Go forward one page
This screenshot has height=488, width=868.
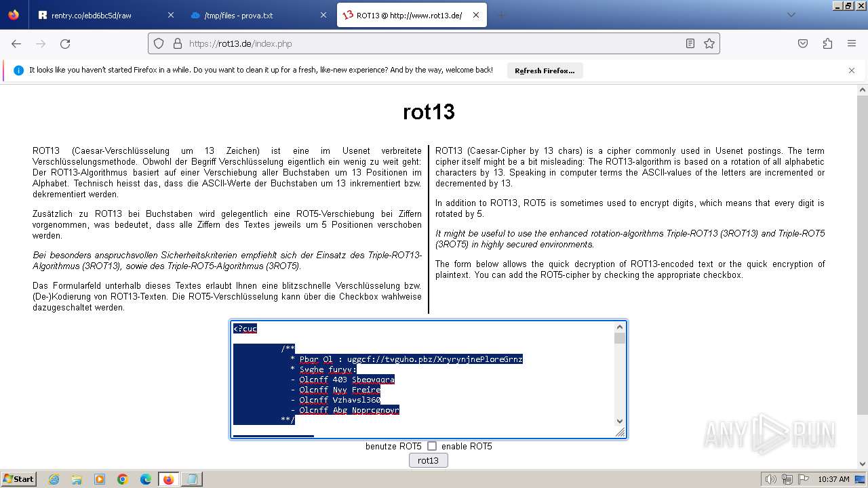[x=41, y=43]
